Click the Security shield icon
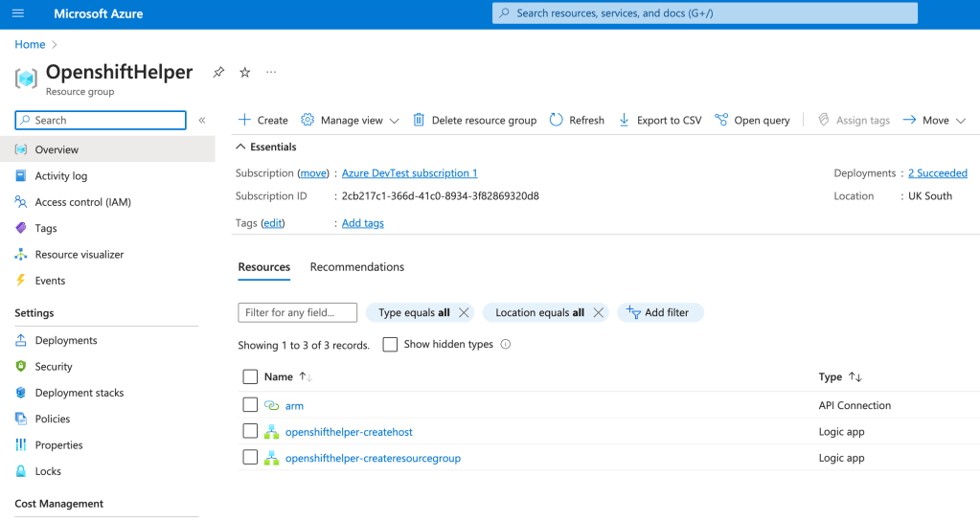 (21, 366)
